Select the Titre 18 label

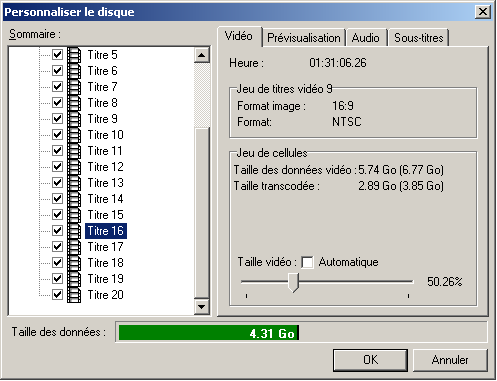(x=105, y=263)
